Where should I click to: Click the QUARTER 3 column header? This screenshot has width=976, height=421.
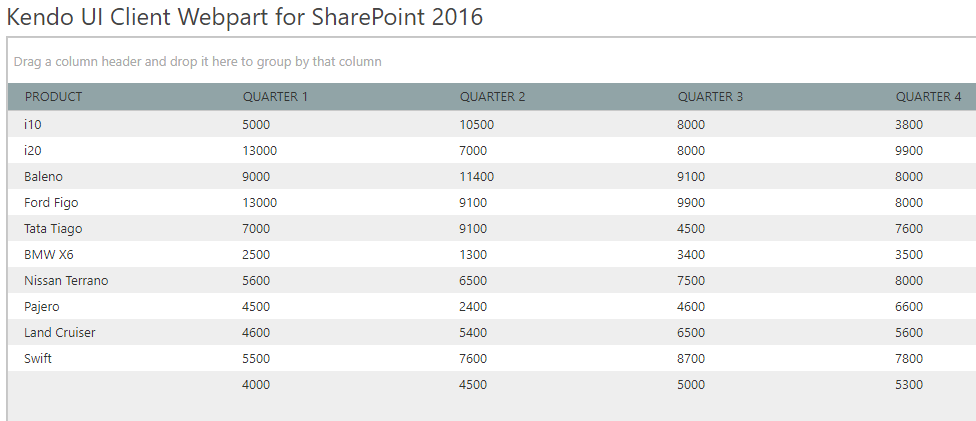coord(710,97)
